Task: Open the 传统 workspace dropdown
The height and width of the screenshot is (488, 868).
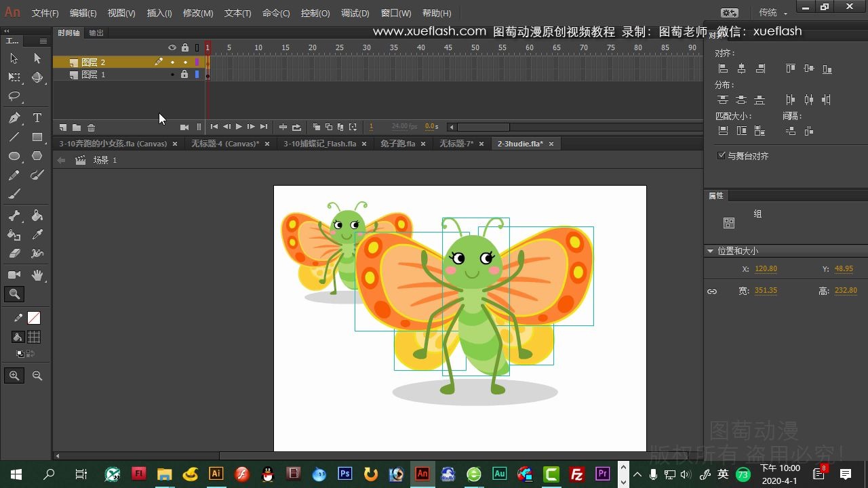Action: click(773, 12)
